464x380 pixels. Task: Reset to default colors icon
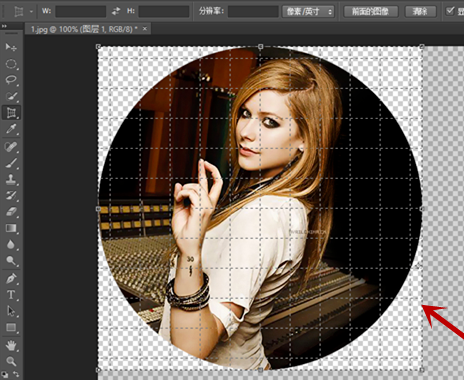tap(4, 375)
